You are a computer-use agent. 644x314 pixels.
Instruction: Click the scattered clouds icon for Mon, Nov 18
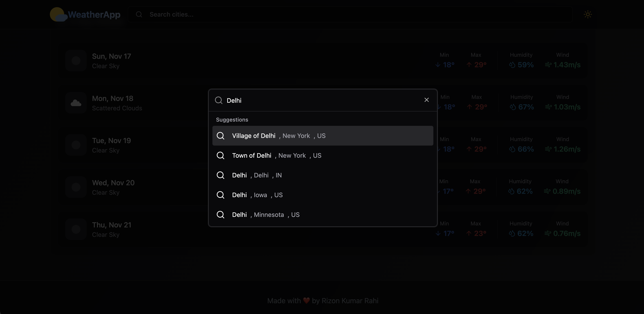click(76, 103)
